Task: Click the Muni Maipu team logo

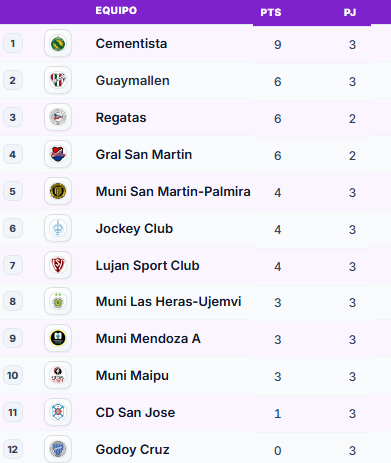Action: [x=58, y=375]
